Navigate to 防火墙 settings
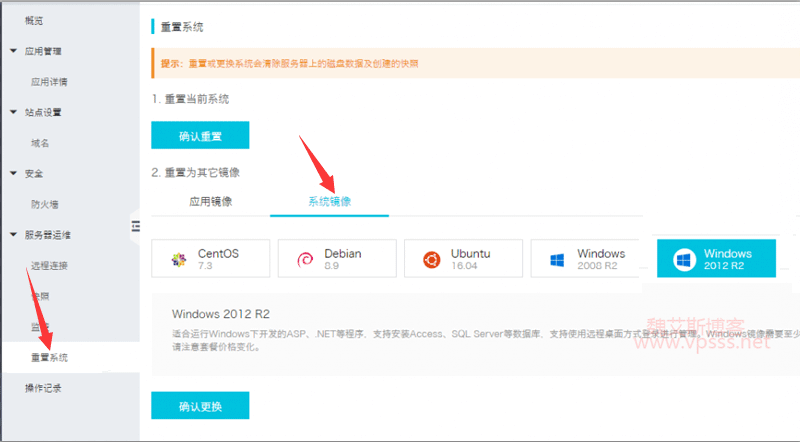This screenshot has width=800, height=442. [44, 204]
